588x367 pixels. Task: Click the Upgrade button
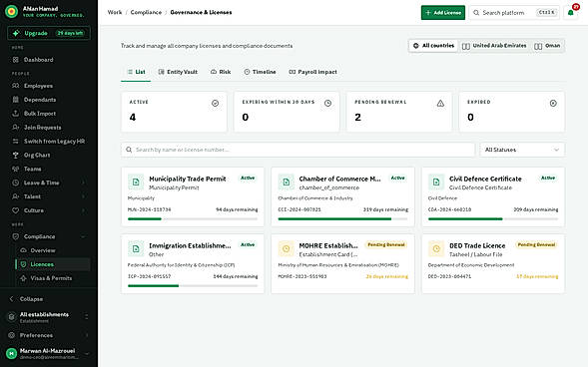click(49, 33)
